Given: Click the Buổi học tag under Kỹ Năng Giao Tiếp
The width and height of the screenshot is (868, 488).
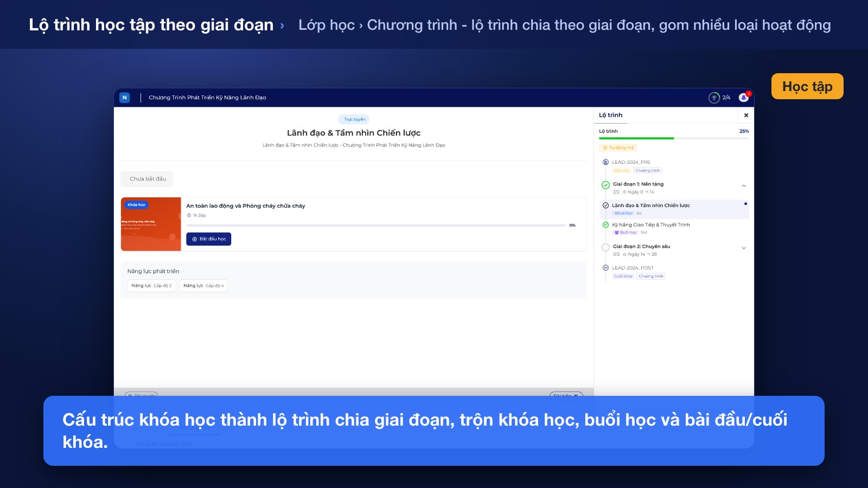Looking at the screenshot, I should [626, 233].
